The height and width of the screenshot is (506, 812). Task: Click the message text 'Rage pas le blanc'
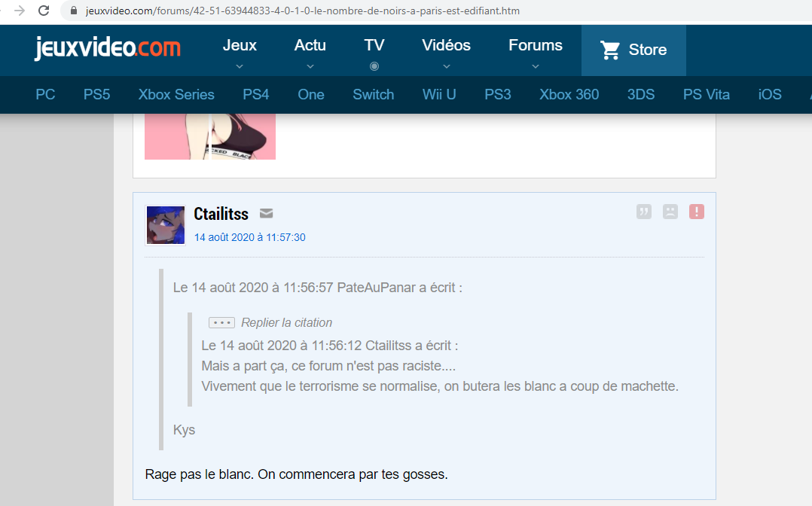pos(200,474)
